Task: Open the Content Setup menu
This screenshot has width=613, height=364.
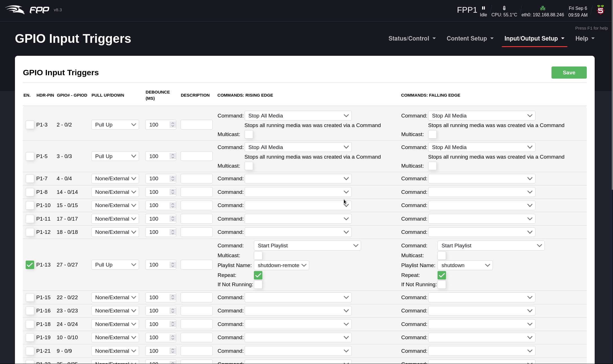Action: pos(470,39)
